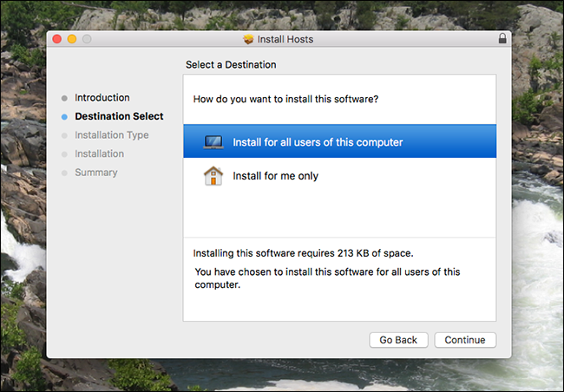This screenshot has width=564, height=392.
Task: Click the red close window button
Action: click(x=56, y=39)
